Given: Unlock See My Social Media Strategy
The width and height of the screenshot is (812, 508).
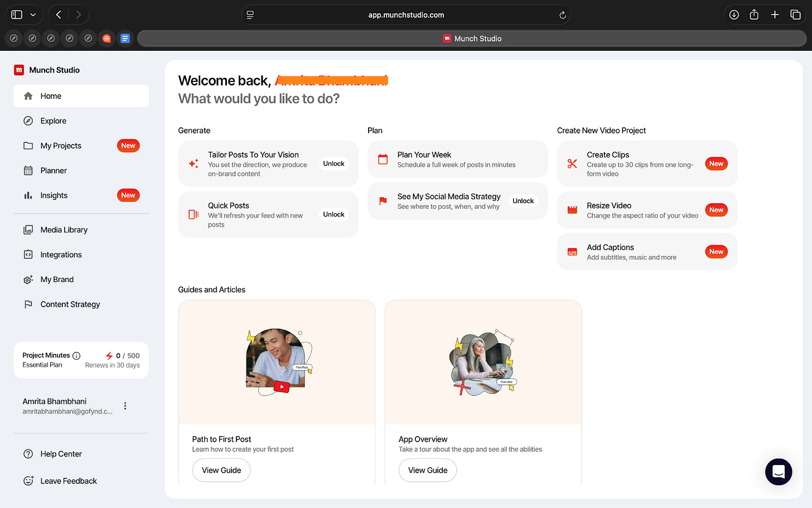Looking at the screenshot, I should (523, 201).
